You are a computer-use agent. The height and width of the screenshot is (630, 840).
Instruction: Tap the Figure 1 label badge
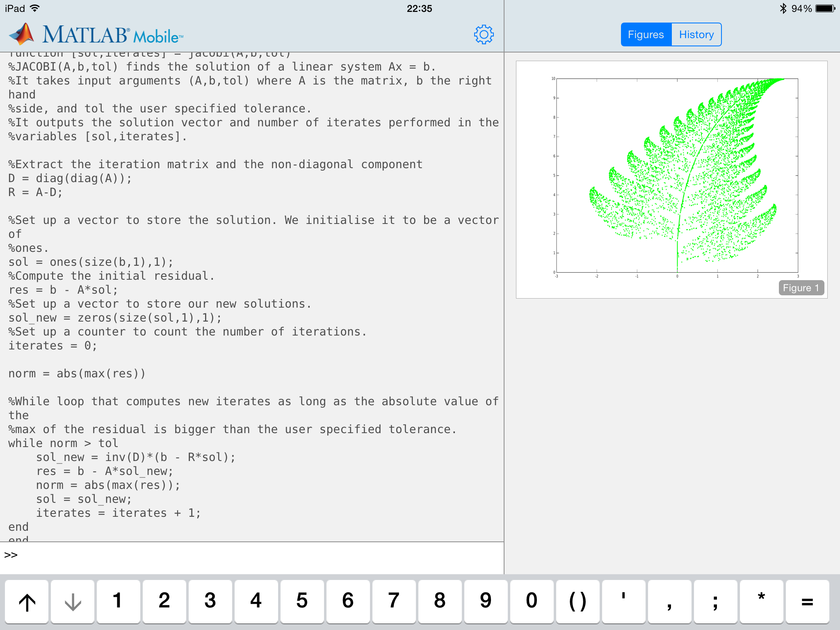click(x=801, y=288)
